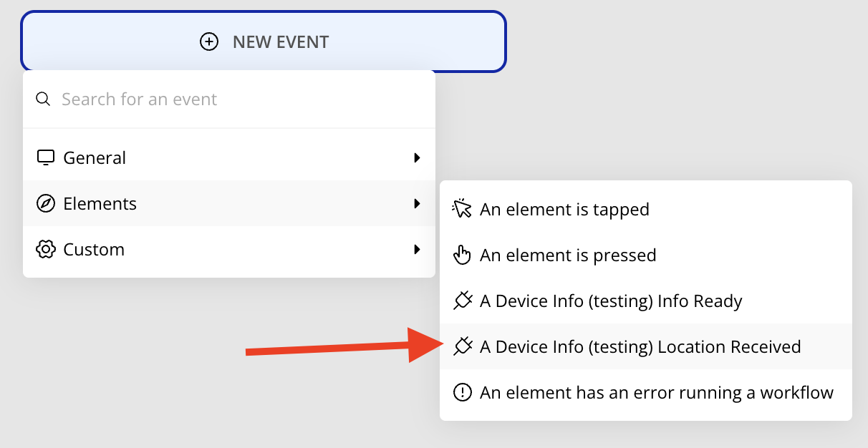This screenshot has height=448, width=868.
Task: Click the search magnifier icon
Action: (44, 99)
